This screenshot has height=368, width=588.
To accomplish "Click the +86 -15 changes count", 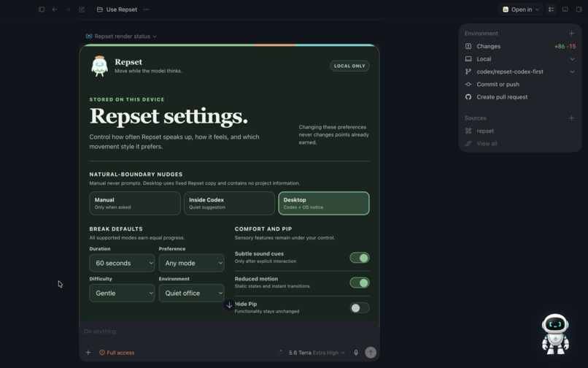I will (565, 46).
